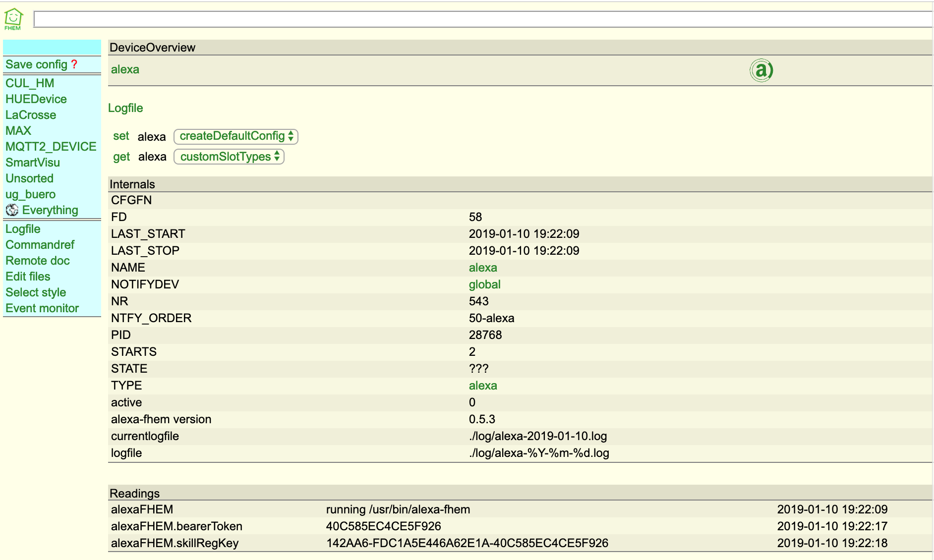Open Logfile from the sidebar menu
934x560 pixels.
(23, 229)
